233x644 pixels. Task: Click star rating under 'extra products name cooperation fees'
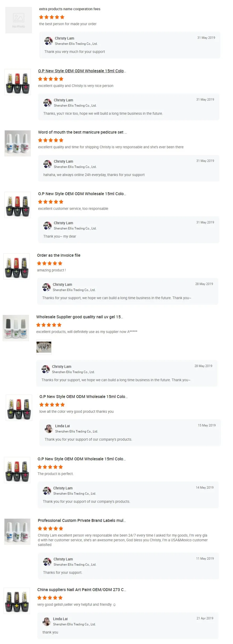coord(52,17)
